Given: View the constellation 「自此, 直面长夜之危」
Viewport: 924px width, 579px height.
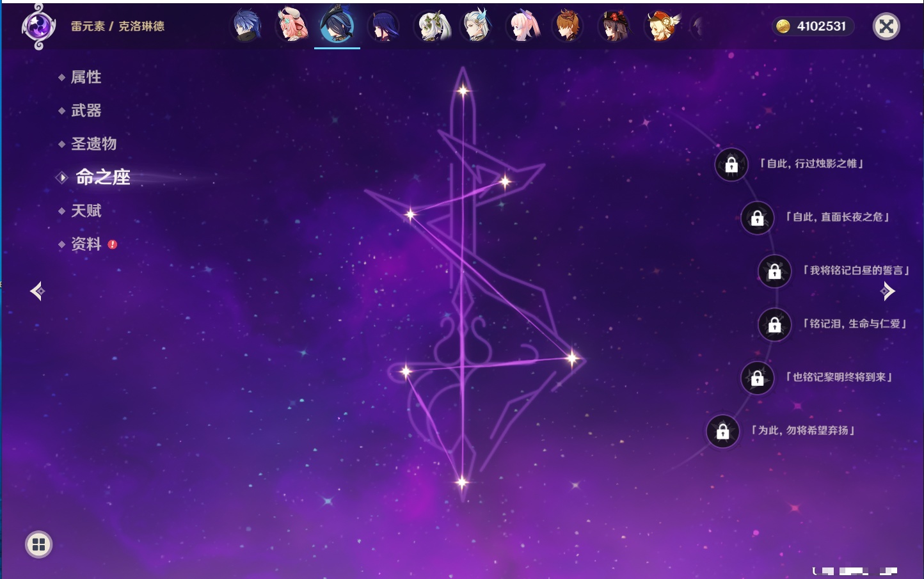Looking at the screenshot, I should (x=757, y=218).
